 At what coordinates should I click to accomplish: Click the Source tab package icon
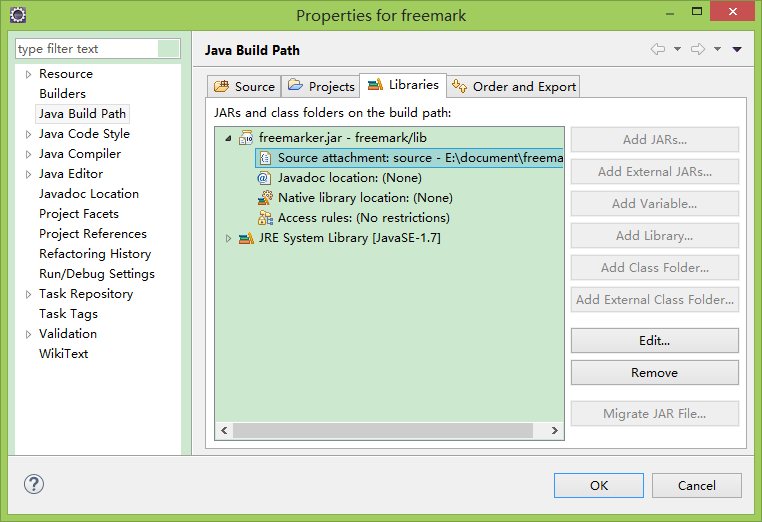[x=222, y=87]
